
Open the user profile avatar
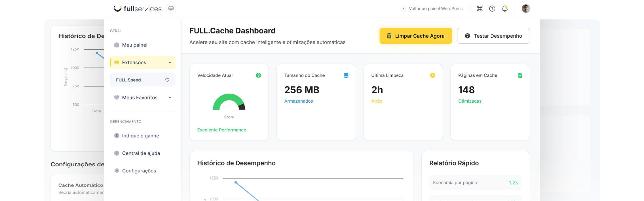pos(526,9)
